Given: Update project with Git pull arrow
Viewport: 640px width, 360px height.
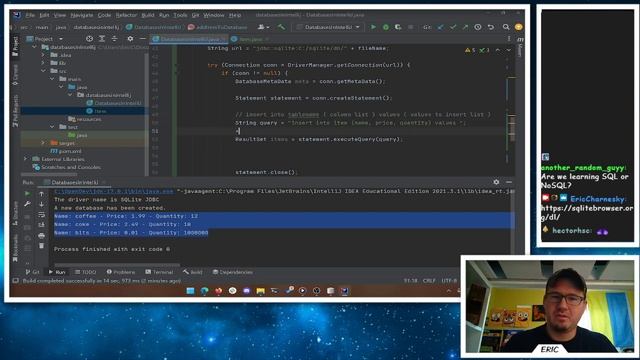Looking at the screenshot, I should point(440,27).
